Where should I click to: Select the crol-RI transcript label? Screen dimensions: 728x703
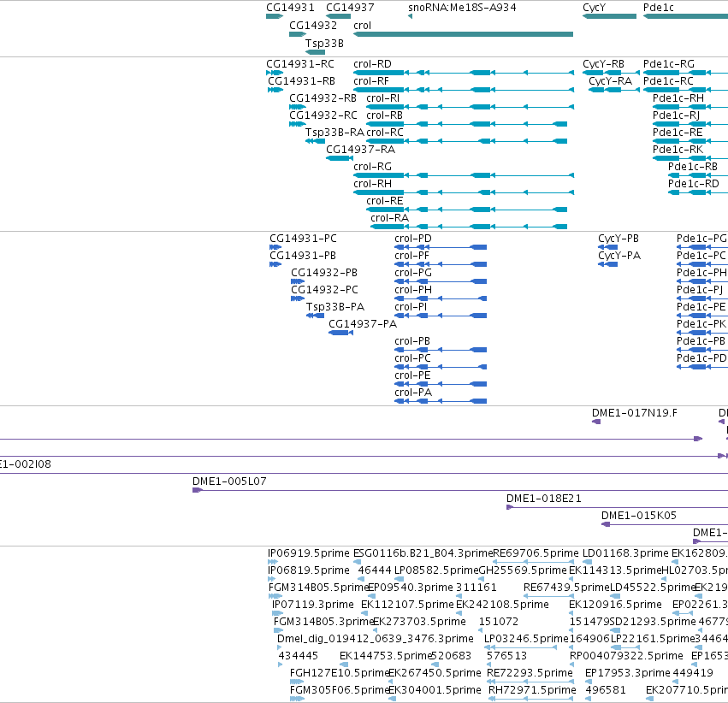coord(383,98)
